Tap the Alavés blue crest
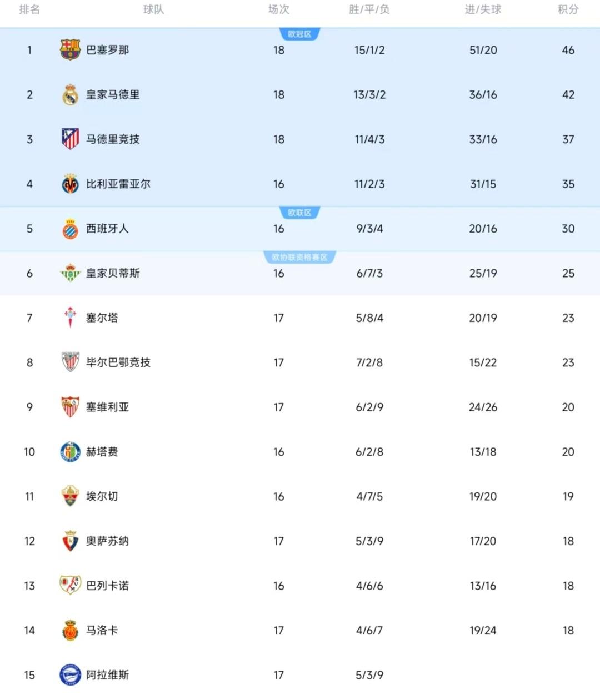 70,675
